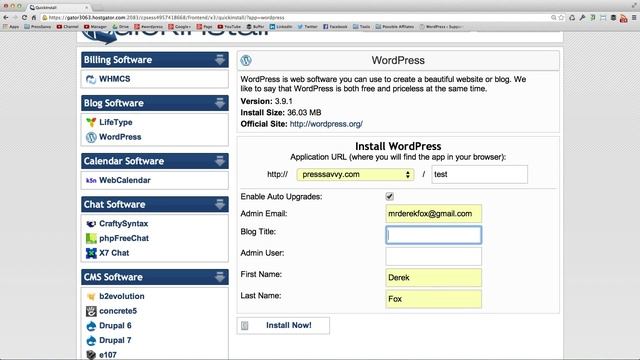Collapse the Blog Software section arrow
Screen dimensions: 640x360
coord(220,103)
